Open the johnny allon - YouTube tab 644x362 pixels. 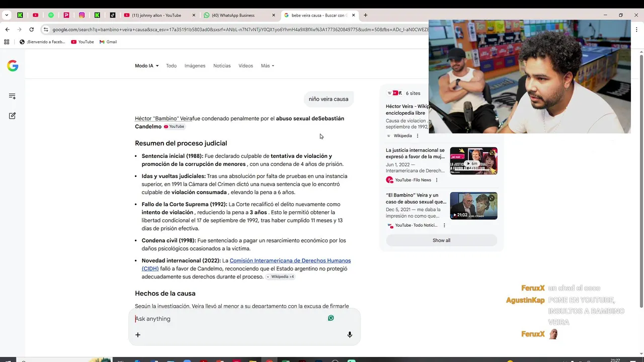[156, 15]
